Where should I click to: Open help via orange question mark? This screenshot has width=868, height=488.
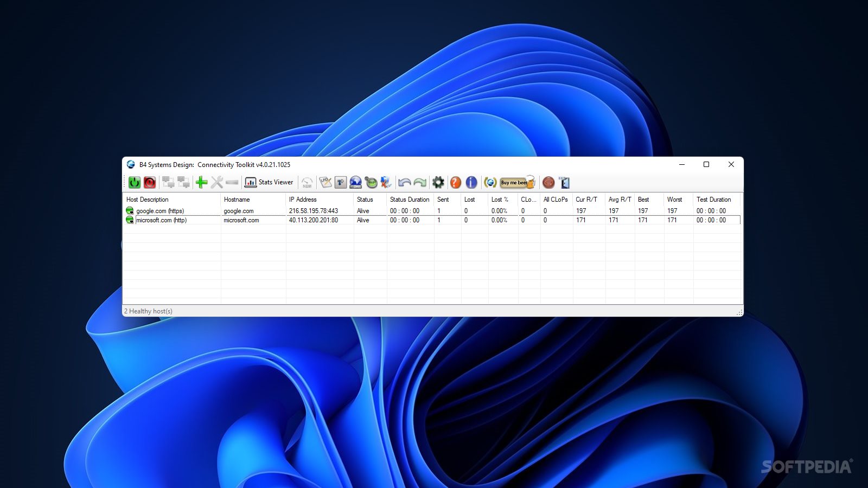point(456,183)
